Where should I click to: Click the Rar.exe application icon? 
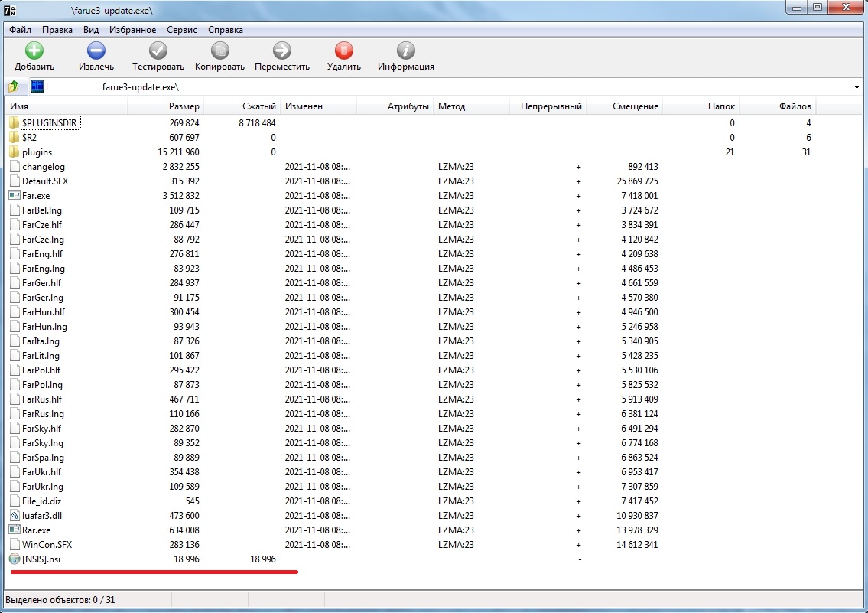[15, 530]
